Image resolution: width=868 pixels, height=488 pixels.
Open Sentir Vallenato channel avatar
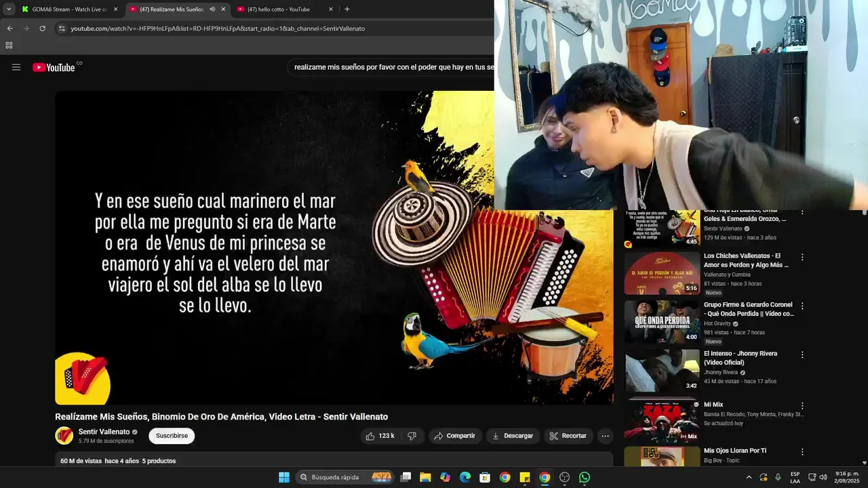(64, 435)
